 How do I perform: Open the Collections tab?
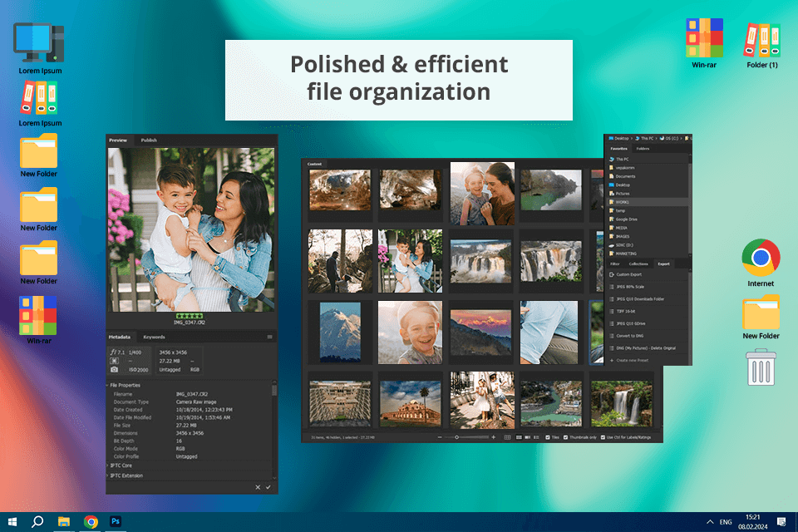638,264
